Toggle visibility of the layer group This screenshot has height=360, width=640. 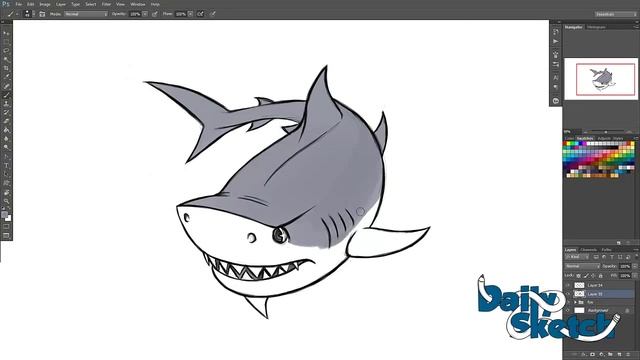(x=568, y=302)
